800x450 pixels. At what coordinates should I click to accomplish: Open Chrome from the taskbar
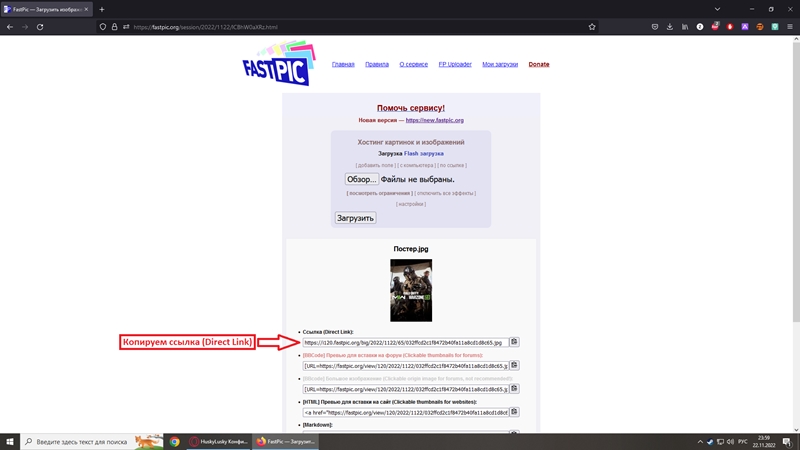(x=174, y=441)
